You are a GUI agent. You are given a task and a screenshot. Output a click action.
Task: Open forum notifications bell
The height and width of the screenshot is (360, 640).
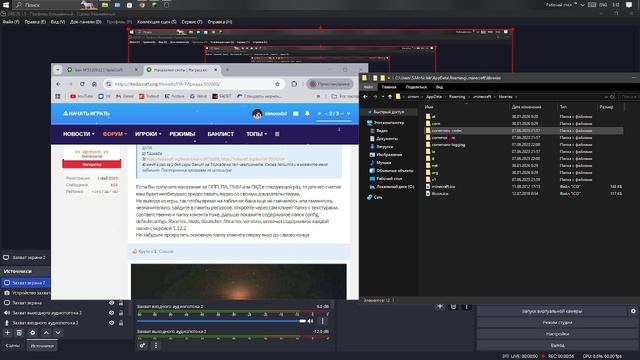point(307,113)
